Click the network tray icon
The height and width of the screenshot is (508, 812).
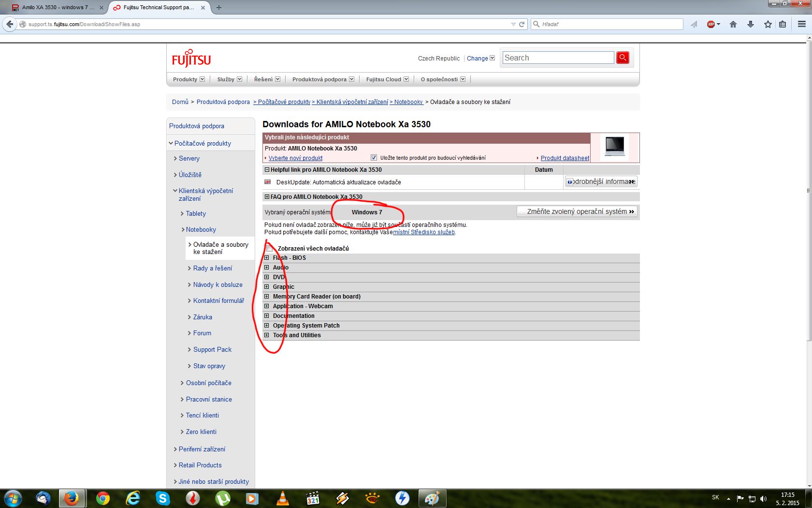[x=752, y=498]
